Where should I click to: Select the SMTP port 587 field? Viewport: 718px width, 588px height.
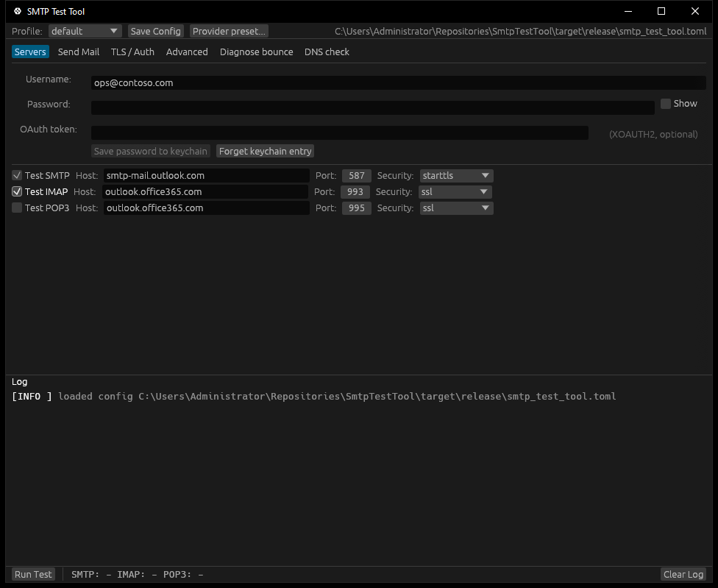coord(356,175)
